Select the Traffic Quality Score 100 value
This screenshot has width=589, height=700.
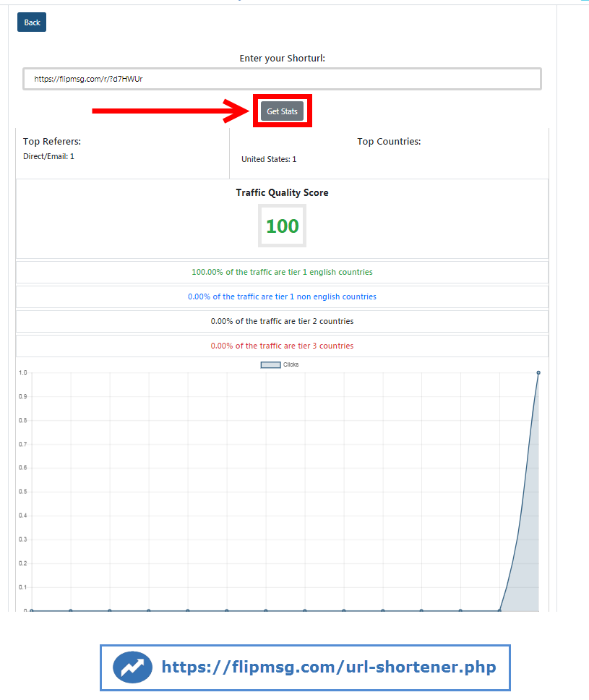[282, 226]
